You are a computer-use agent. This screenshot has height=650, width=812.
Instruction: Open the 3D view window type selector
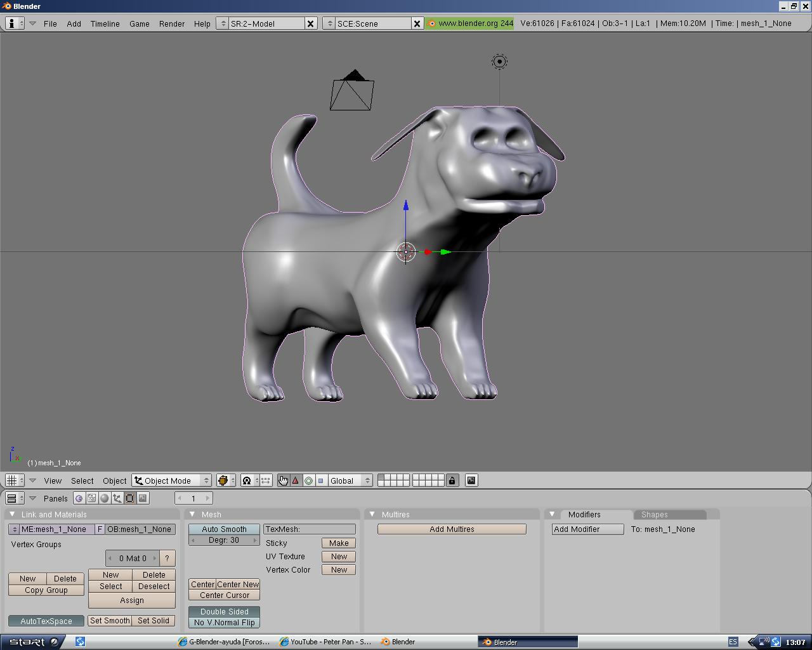pyautogui.click(x=15, y=481)
